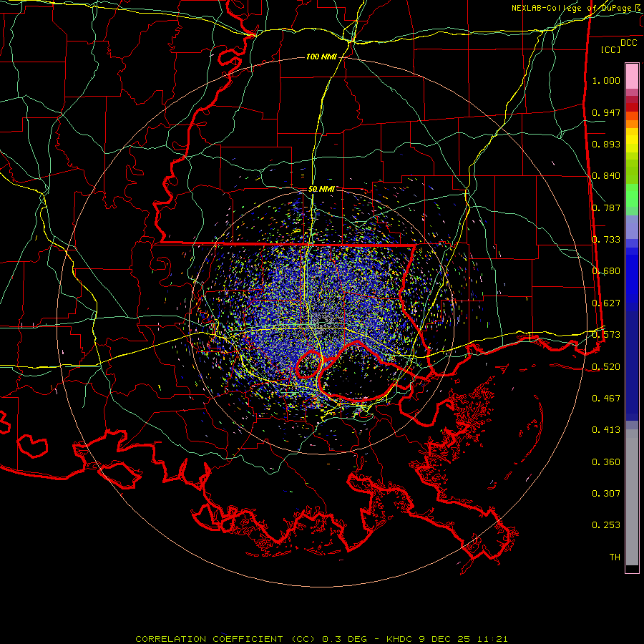Click the 0.840 legend value
The height and width of the screenshot is (644, 644).
[x=606, y=176]
